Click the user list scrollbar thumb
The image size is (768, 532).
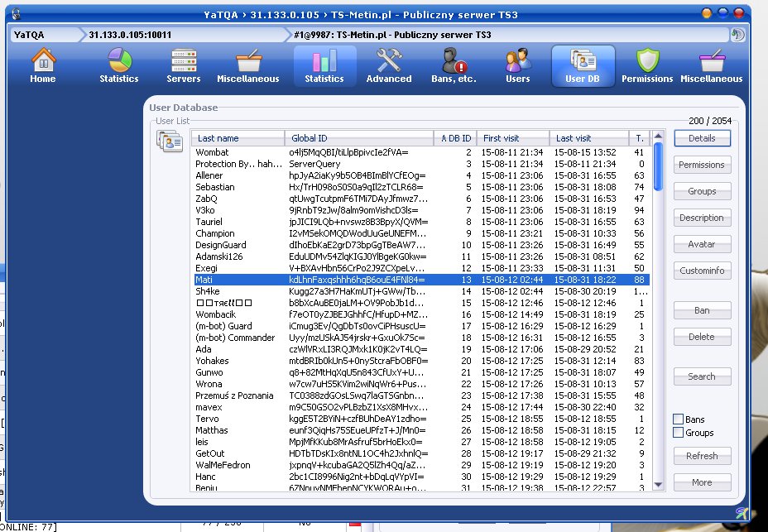[658, 166]
